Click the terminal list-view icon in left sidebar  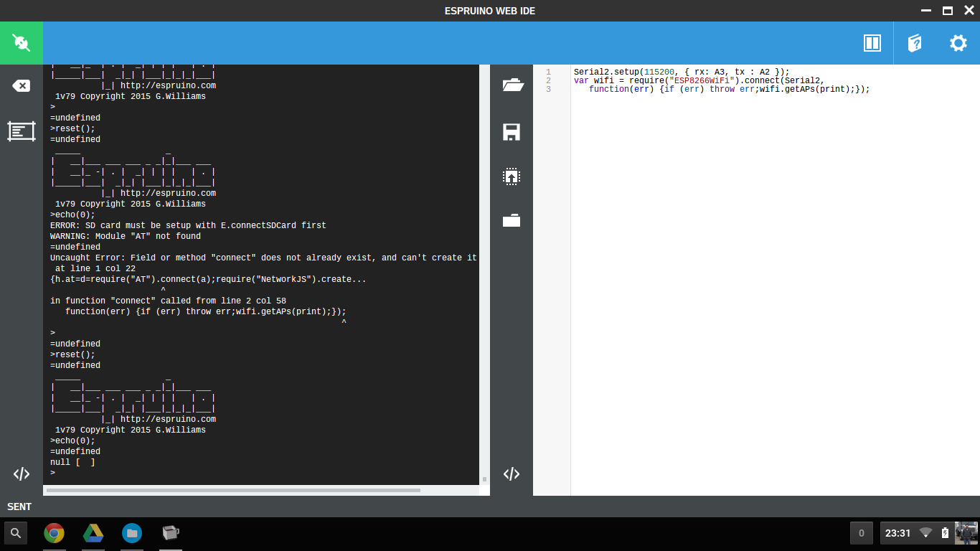22,131
